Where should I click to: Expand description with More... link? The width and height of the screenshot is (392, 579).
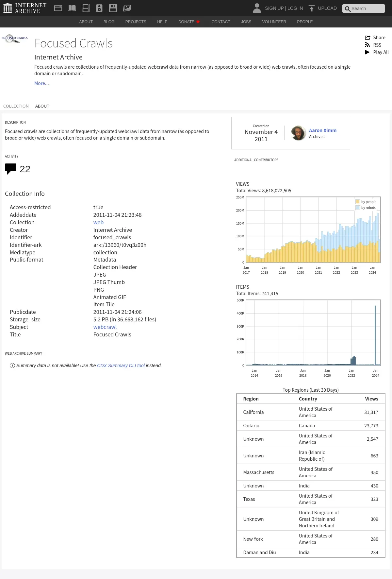coord(41,83)
